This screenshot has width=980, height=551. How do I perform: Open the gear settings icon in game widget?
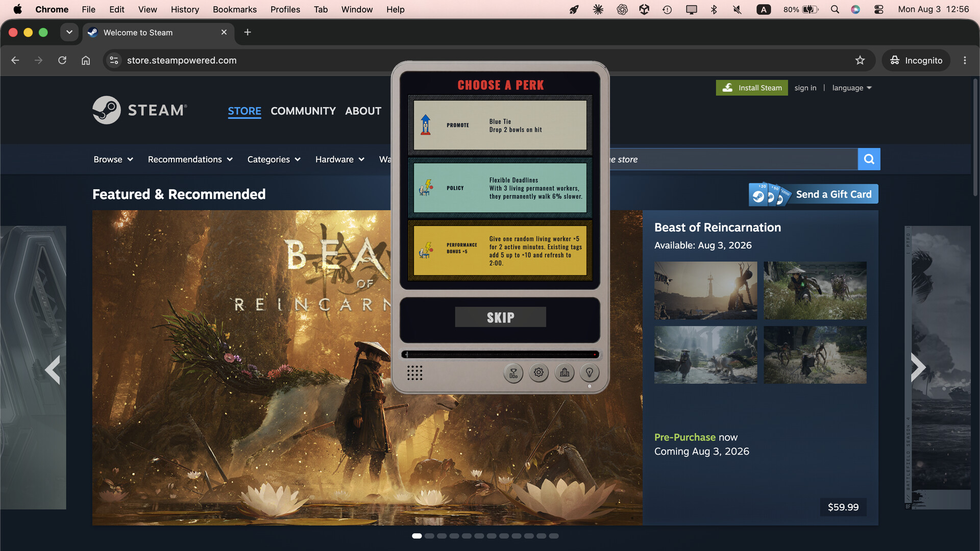[x=538, y=373]
